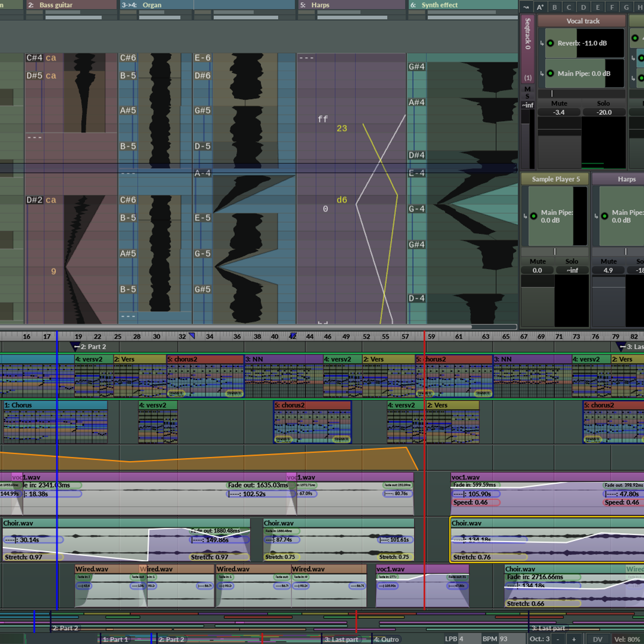The image size is (644, 644).
Task: Click the mixer curve icon beside A
Action: (x=526, y=7)
